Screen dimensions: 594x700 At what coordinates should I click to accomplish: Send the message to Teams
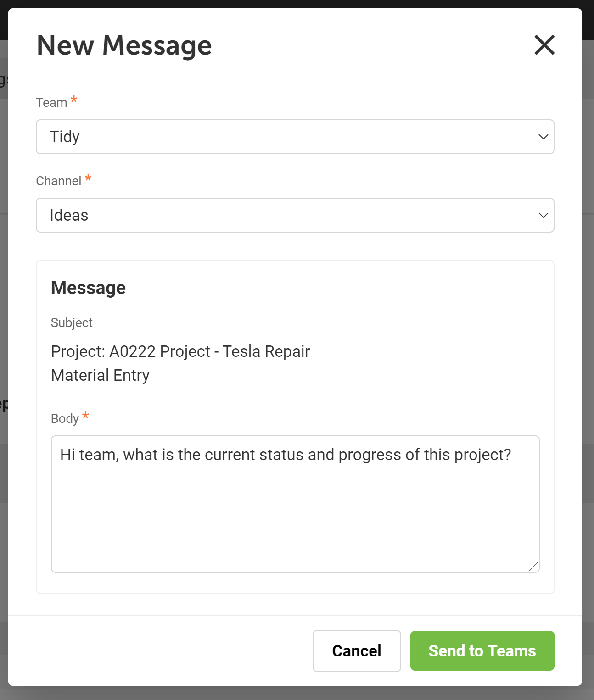[x=482, y=651]
